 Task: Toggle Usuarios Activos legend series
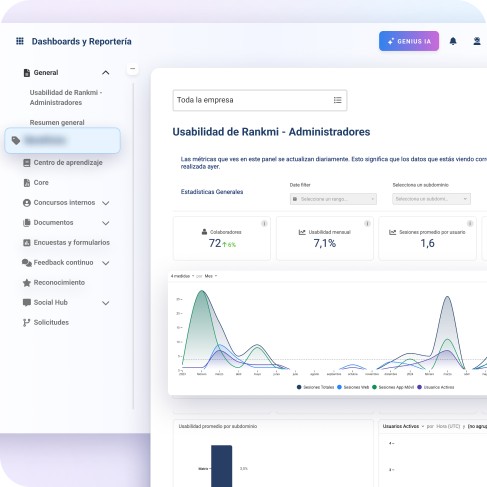436,387
